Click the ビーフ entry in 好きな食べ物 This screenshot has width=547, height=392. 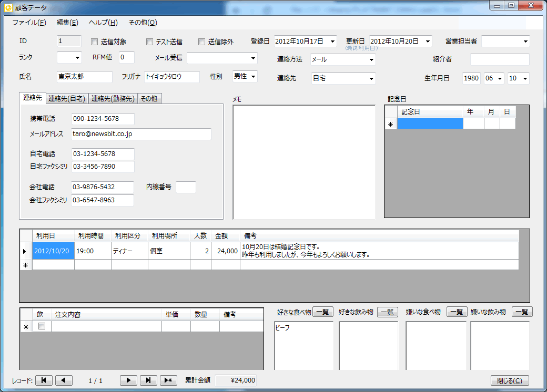click(x=282, y=328)
